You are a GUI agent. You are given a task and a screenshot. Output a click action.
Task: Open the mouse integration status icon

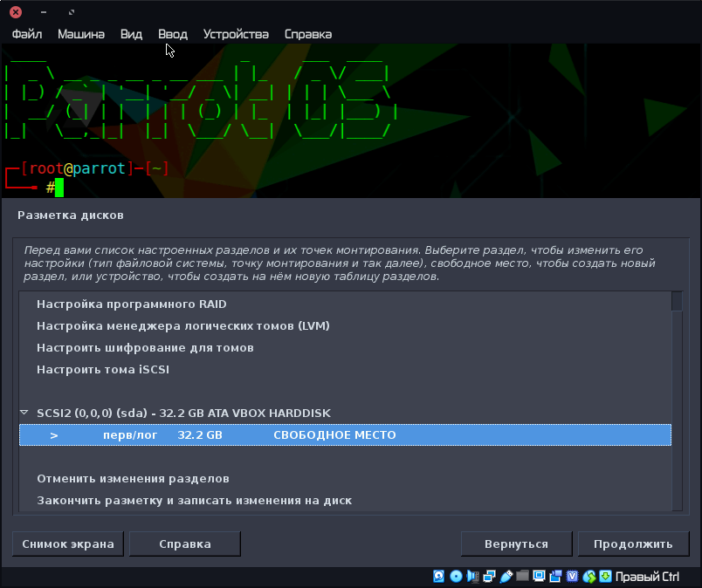[589, 576]
